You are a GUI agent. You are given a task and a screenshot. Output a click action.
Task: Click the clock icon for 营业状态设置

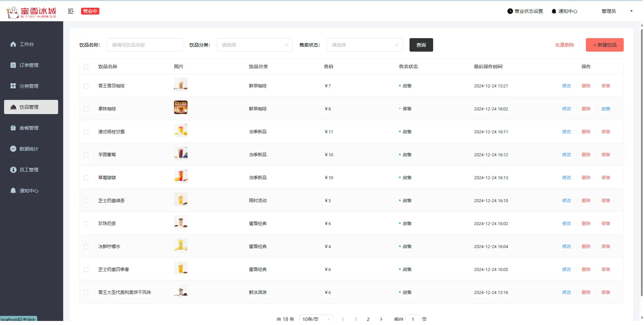[x=510, y=11]
